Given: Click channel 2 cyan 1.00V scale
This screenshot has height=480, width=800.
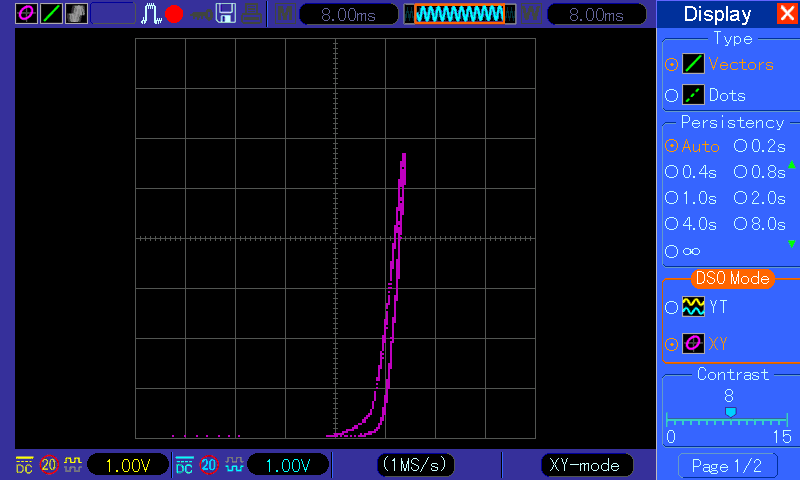Looking at the screenshot, I should (288, 465).
